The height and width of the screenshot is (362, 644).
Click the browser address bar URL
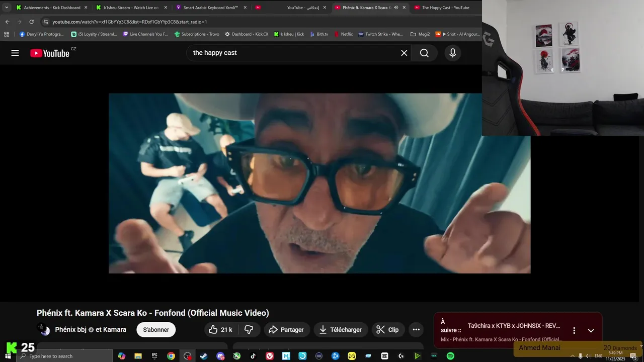point(130,22)
